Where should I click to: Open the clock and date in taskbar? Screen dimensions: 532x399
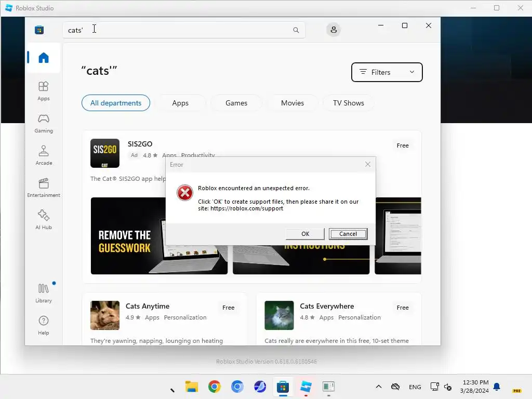(x=474, y=387)
